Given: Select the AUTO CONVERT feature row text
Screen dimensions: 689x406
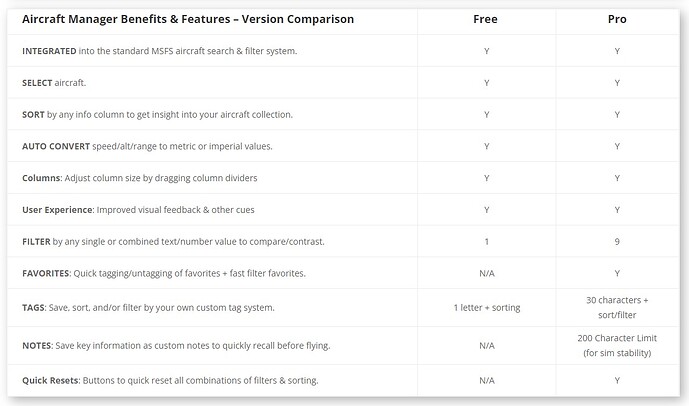Looking at the screenshot, I should pos(147,146).
